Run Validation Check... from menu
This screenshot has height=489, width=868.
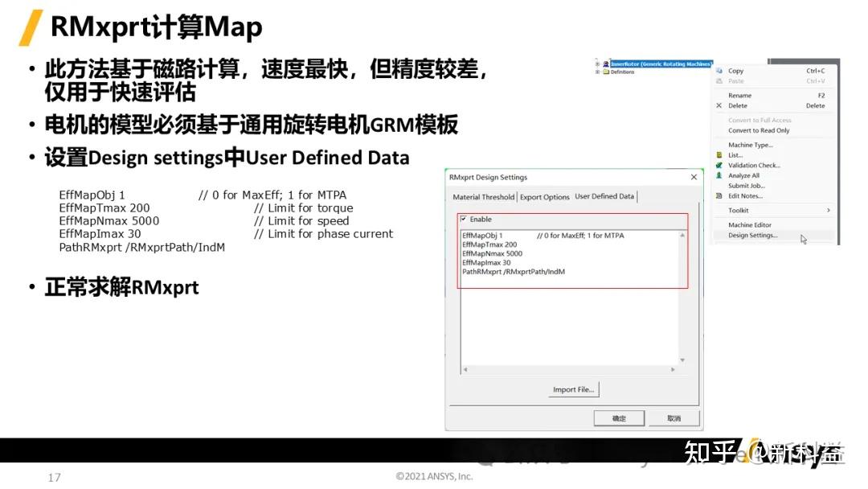[x=774, y=165]
